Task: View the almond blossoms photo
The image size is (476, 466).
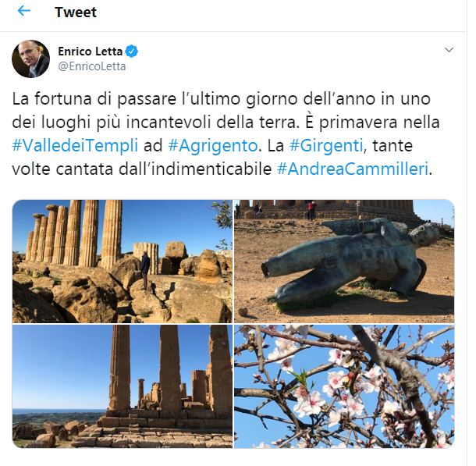Action: click(344, 386)
